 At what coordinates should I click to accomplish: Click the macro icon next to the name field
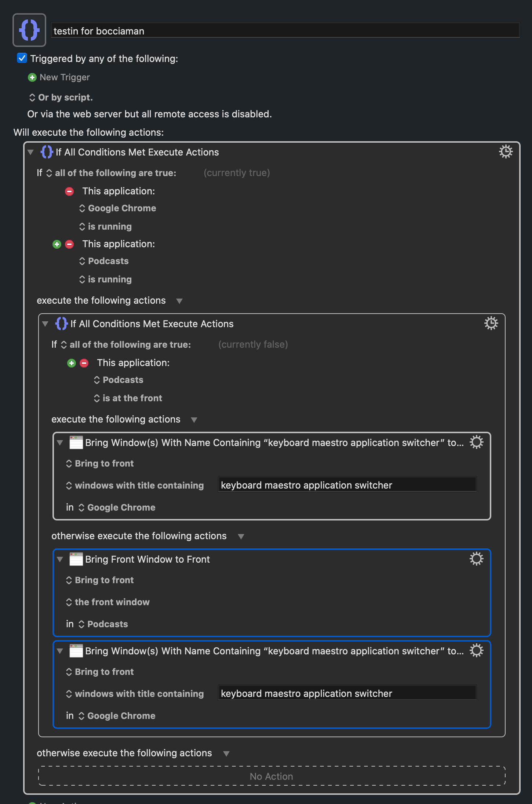[x=29, y=30]
